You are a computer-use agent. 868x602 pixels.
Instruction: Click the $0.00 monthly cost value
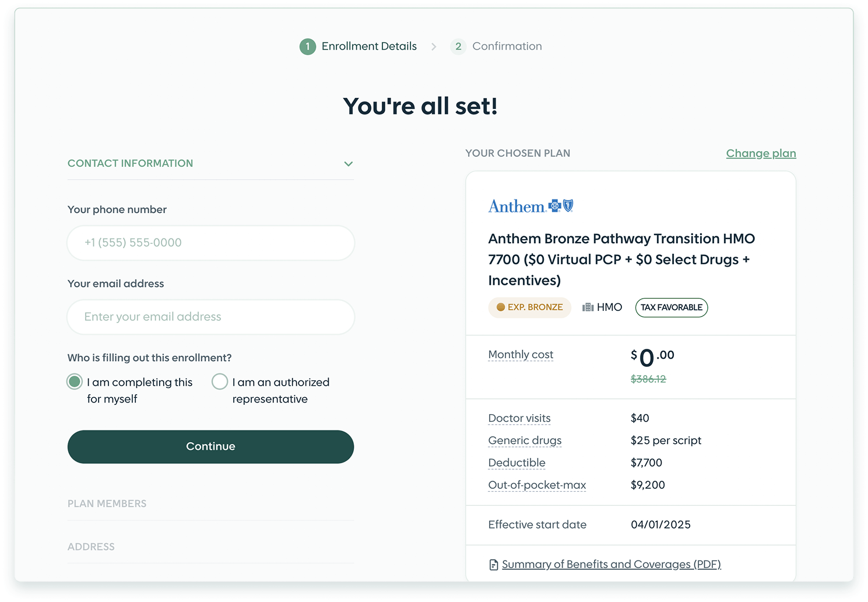[652, 357]
